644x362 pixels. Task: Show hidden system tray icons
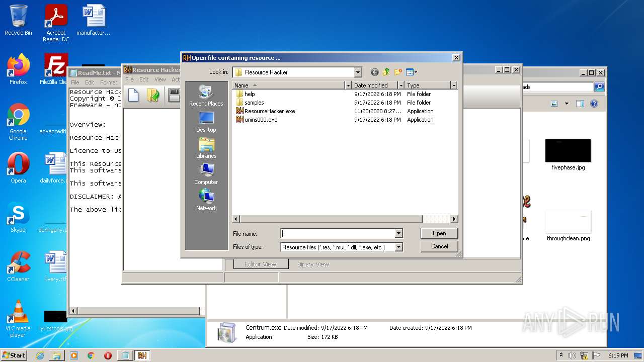[561, 355]
